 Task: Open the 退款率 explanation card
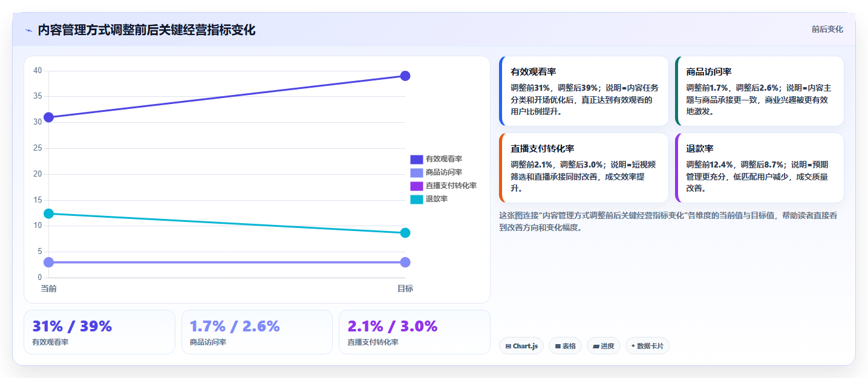pyautogui.click(x=759, y=168)
